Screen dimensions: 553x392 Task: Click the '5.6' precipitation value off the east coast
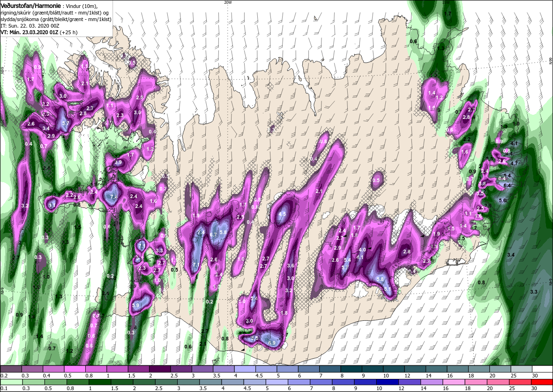coord(503,200)
